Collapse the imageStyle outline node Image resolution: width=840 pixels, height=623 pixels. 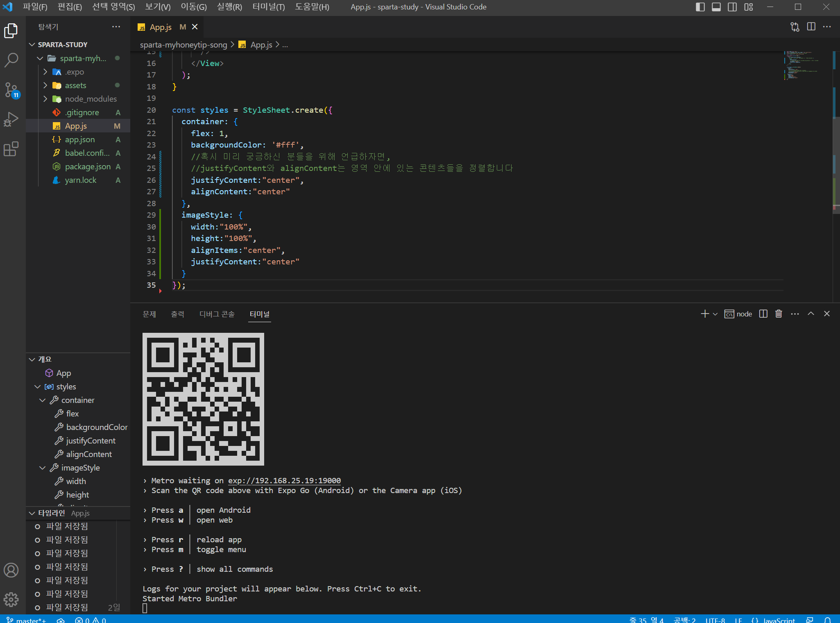pos(42,468)
